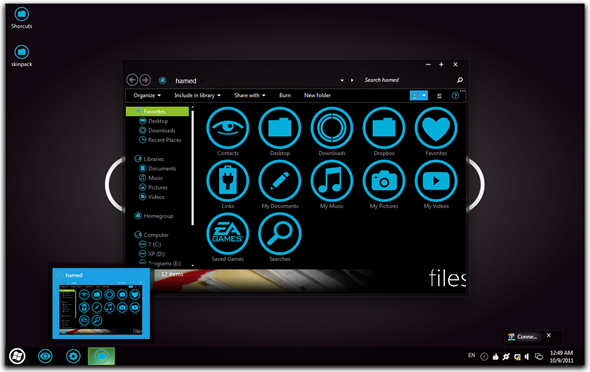Open the Share with dropdown
Viewport: 590px width, 372px height.
[250, 96]
